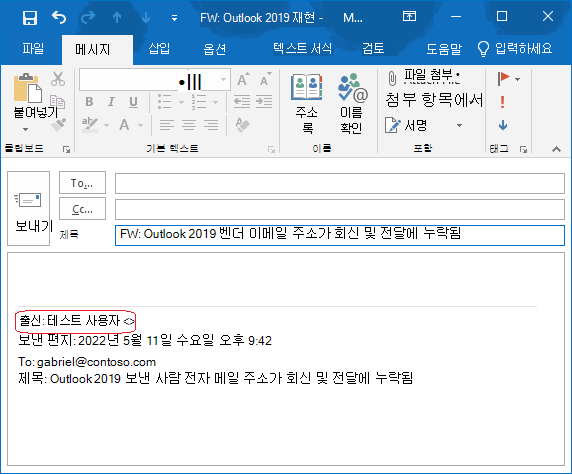Go to the previous item with the up arrow
The height and width of the screenshot is (474, 572).
pyautogui.click(x=117, y=17)
